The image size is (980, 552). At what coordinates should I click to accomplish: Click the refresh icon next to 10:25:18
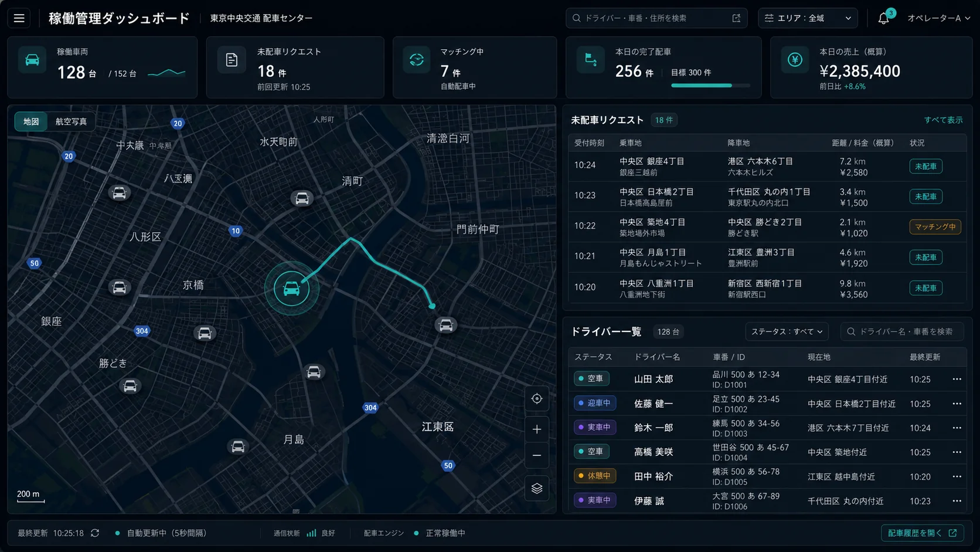coord(95,533)
